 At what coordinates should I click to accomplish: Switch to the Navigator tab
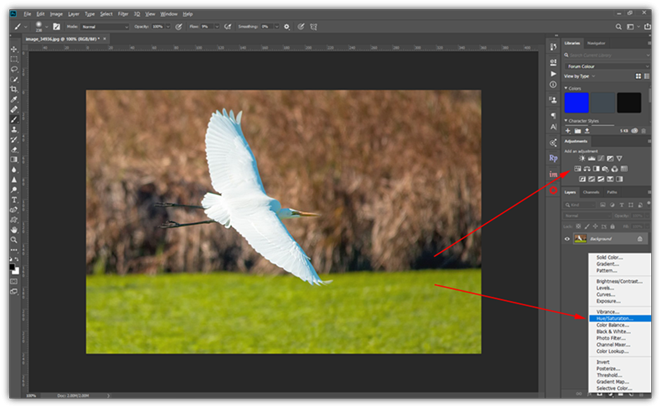[596, 43]
